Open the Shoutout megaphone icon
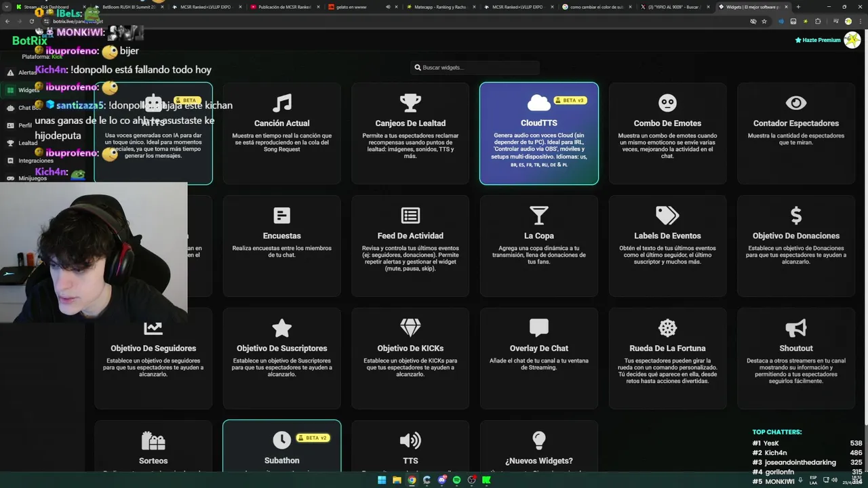This screenshot has height=488, width=868. click(x=796, y=328)
